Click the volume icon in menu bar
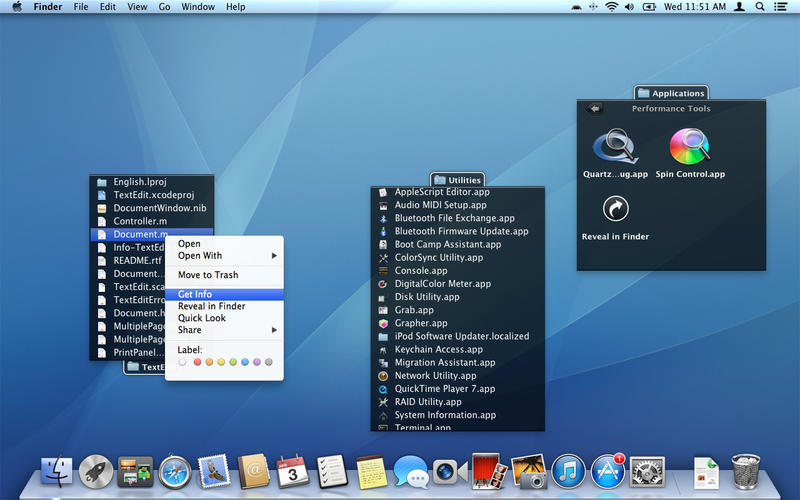 click(x=629, y=7)
